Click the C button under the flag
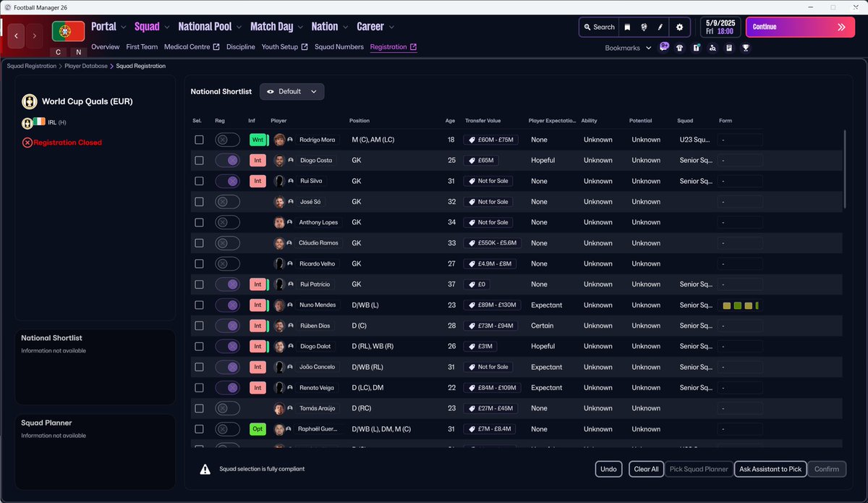 (x=59, y=52)
